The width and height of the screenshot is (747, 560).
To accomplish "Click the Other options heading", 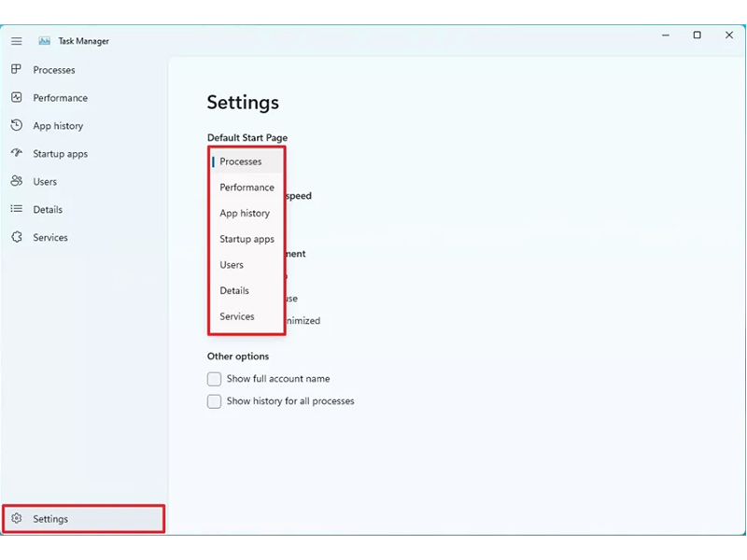I will click(238, 357).
